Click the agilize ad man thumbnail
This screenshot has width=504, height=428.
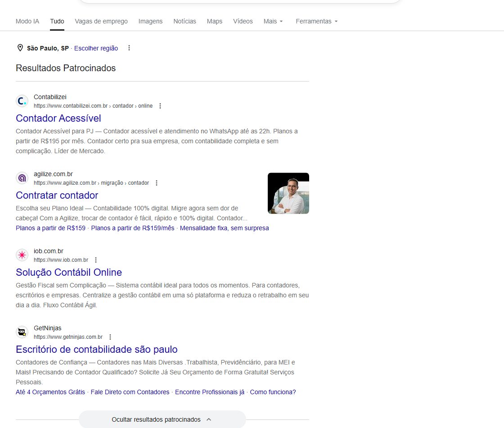pyautogui.click(x=288, y=193)
